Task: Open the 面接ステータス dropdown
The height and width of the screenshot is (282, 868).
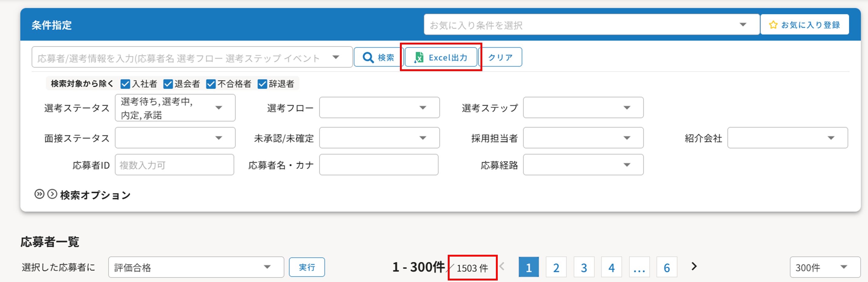Action: click(175, 138)
